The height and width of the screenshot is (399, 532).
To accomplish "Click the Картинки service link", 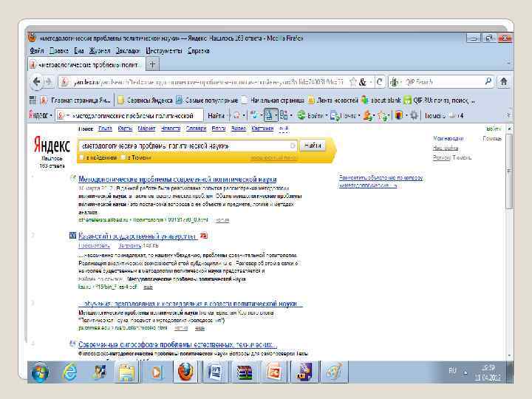I will click(x=262, y=129).
